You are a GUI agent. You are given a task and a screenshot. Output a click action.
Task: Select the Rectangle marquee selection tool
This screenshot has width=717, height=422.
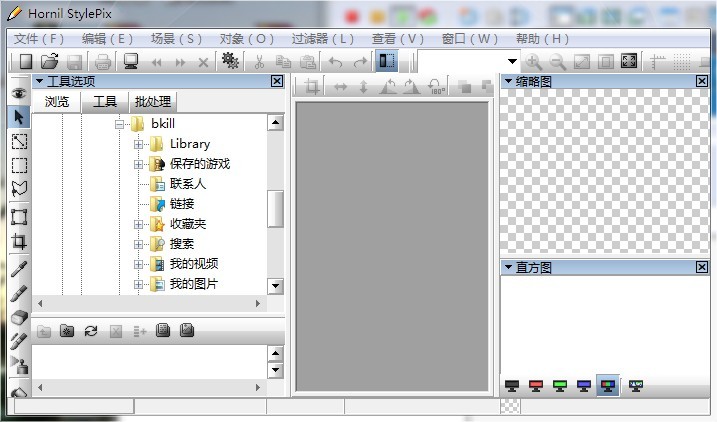point(19,165)
